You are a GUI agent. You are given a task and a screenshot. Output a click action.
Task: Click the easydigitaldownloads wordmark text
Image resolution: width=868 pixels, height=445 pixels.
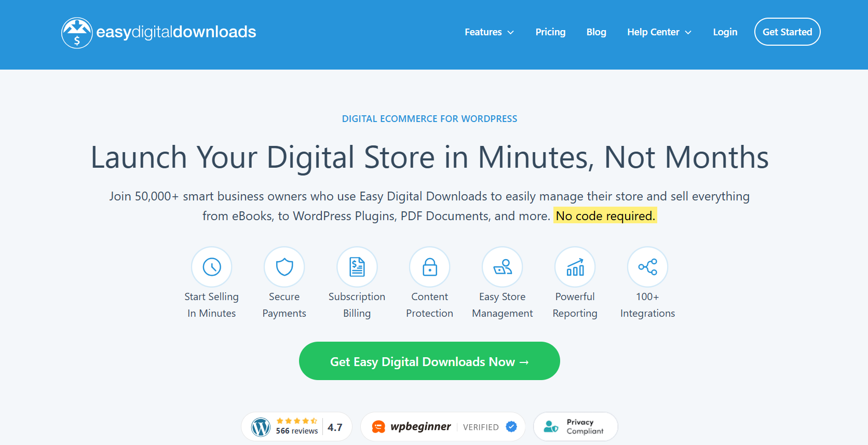176,32
